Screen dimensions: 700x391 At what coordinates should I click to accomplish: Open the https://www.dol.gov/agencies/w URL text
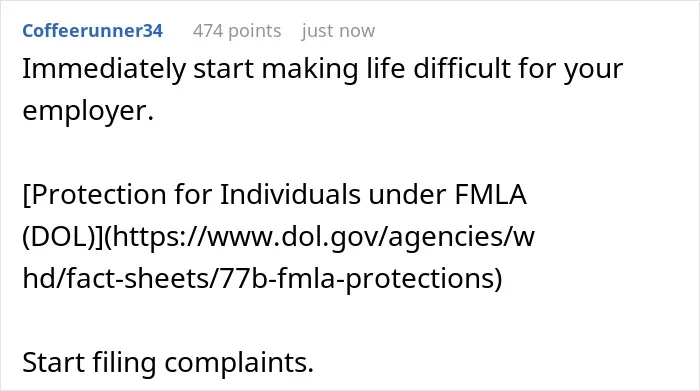tap(322, 237)
